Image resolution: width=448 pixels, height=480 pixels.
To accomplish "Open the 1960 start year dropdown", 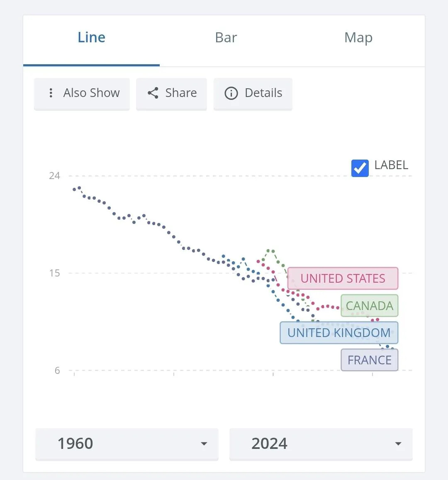I will click(127, 444).
